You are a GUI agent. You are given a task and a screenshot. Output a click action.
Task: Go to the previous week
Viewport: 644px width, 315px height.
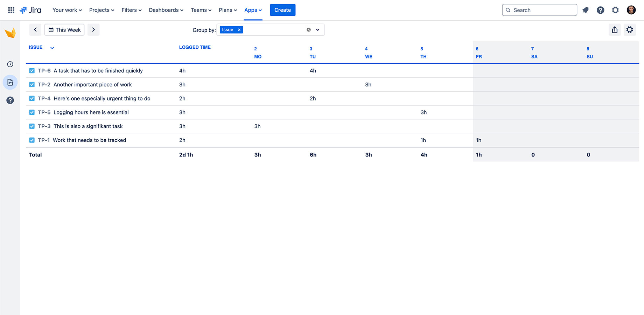[x=35, y=30]
